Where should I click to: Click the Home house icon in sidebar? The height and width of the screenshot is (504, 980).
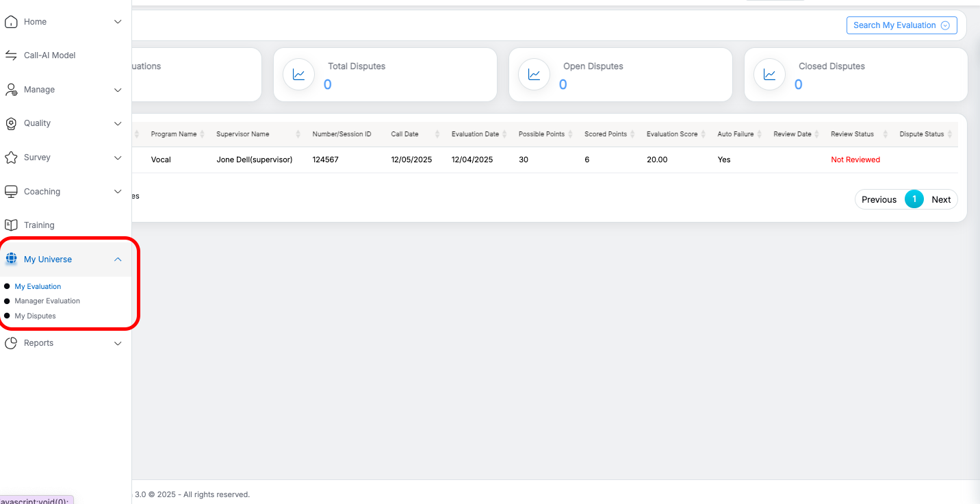click(11, 22)
